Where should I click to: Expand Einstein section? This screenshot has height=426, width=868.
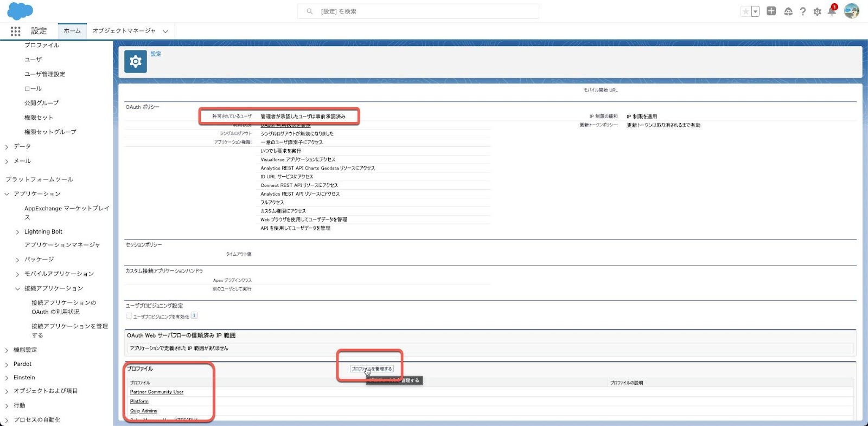click(7, 378)
